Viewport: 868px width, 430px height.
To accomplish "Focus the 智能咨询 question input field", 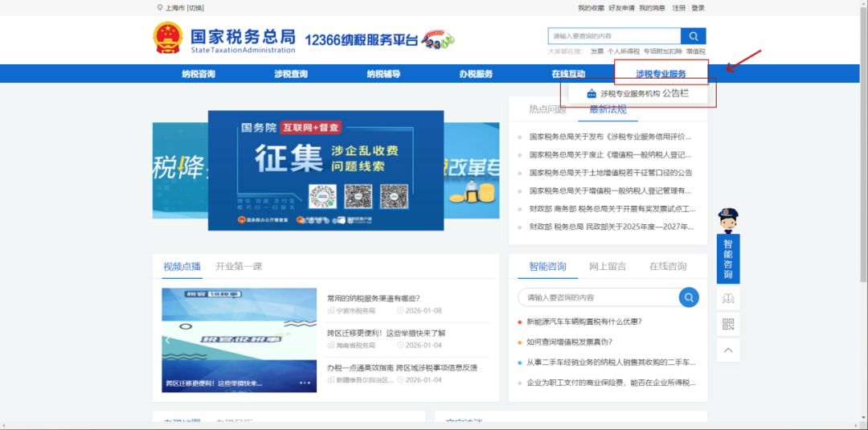I will pyautogui.click(x=599, y=297).
